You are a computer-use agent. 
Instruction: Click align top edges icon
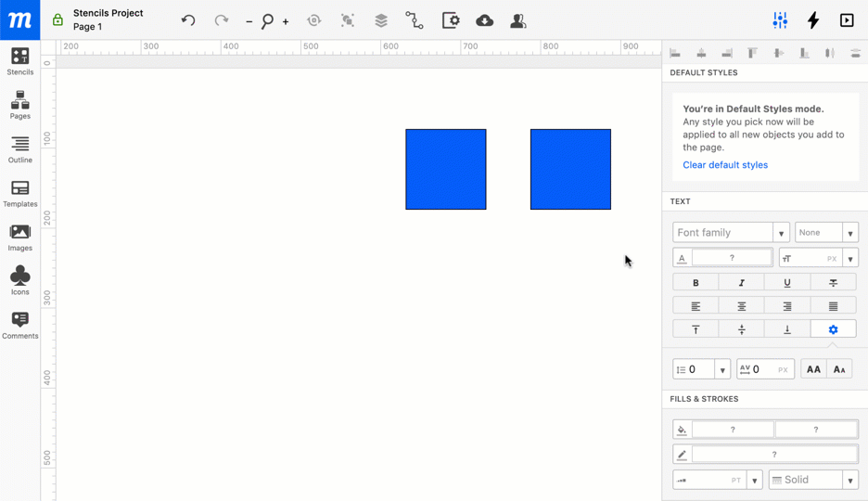pyautogui.click(x=752, y=53)
